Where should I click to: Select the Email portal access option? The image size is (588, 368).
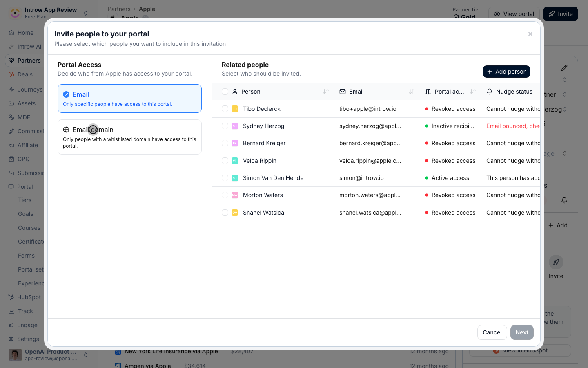click(129, 99)
